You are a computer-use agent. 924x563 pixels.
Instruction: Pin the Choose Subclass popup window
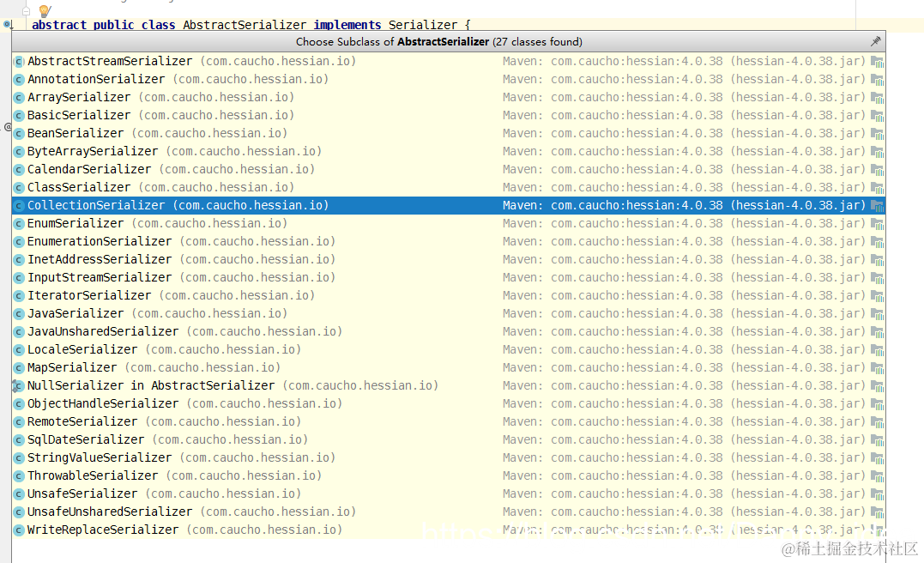coord(876,41)
